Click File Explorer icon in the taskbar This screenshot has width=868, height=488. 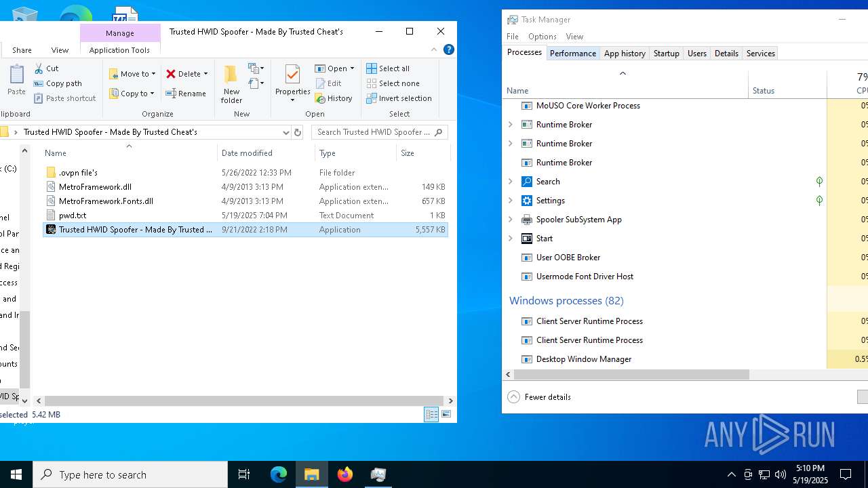tap(312, 474)
